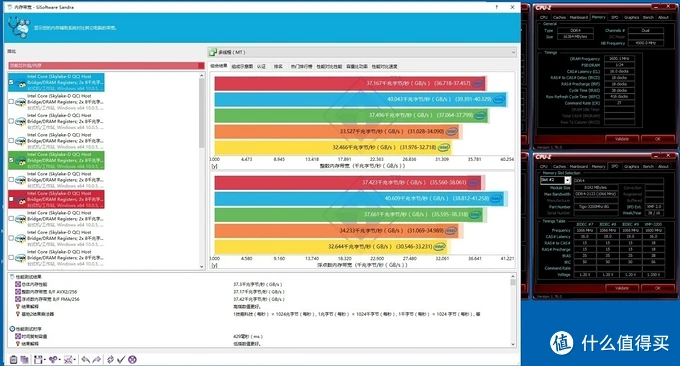This screenshot has width=680, height=366.
Task: Click the redo forward arrow icon
Action: click(x=97, y=359)
